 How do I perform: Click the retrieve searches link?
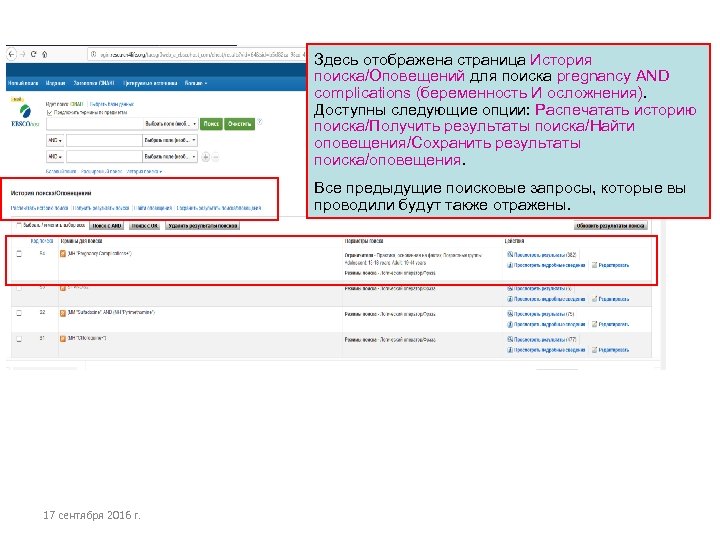tap(101, 208)
